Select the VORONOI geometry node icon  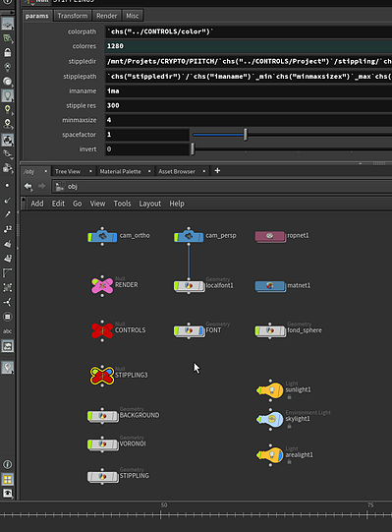point(103,444)
